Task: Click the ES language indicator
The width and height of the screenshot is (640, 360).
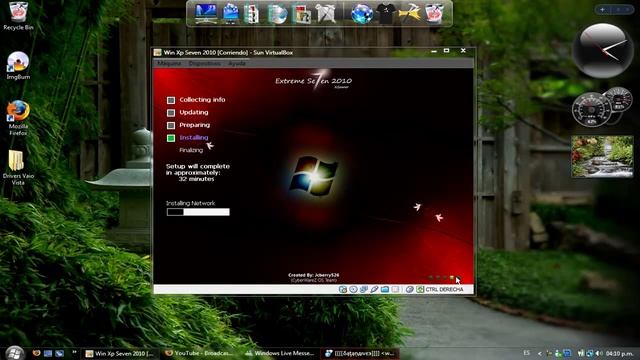Action: (x=527, y=353)
